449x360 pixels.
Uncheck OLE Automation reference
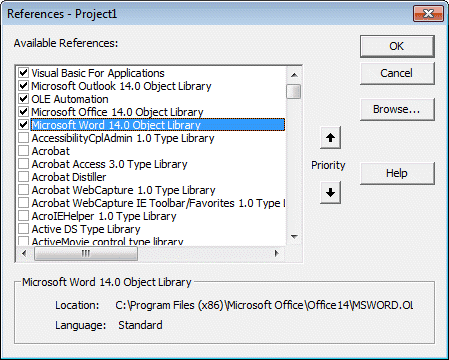[23, 99]
